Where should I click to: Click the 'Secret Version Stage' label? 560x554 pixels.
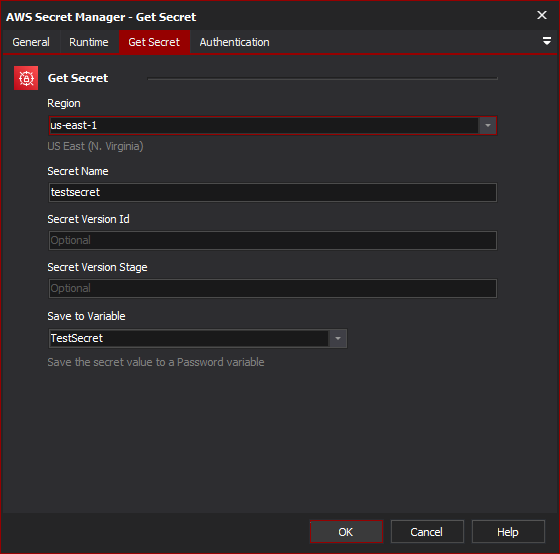97,267
